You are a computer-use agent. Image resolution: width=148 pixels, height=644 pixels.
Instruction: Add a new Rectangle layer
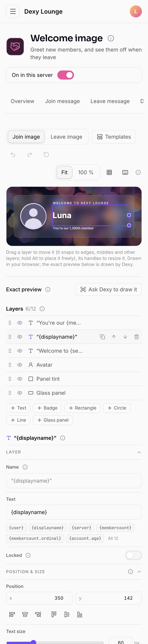point(82,408)
